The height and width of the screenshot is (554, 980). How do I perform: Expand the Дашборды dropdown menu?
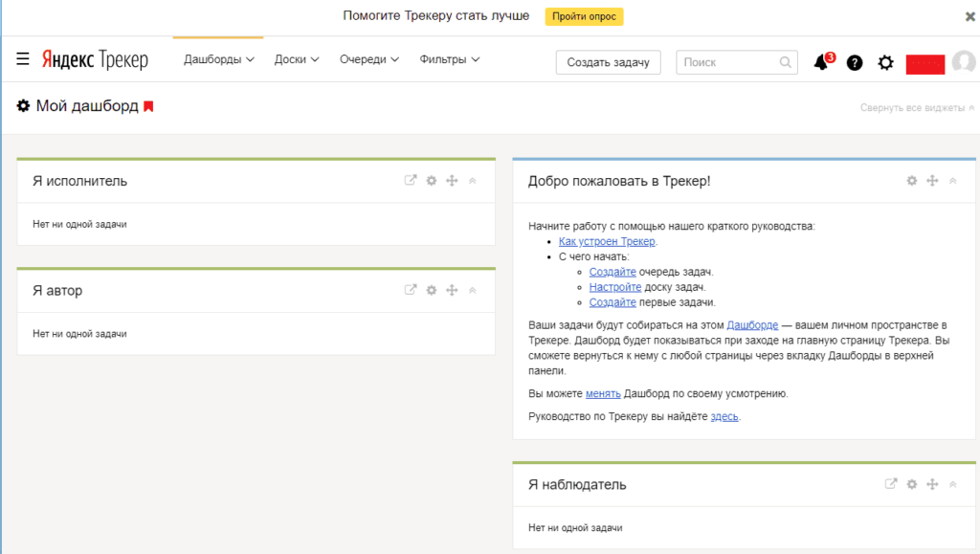point(218,59)
